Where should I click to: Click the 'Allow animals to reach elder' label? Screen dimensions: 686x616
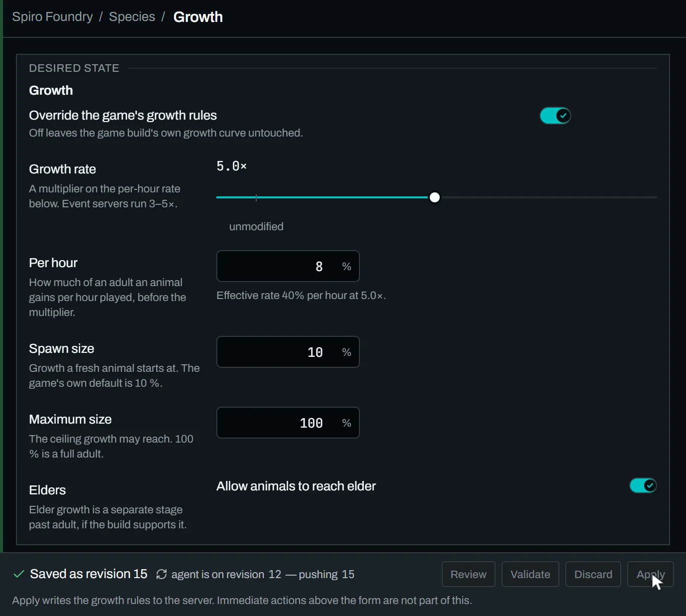(x=296, y=486)
